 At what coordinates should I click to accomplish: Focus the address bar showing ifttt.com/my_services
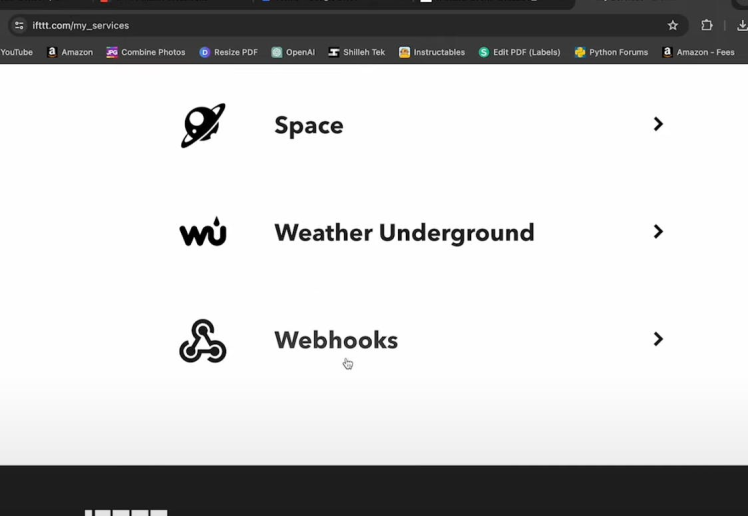pyautogui.click(x=348, y=25)
